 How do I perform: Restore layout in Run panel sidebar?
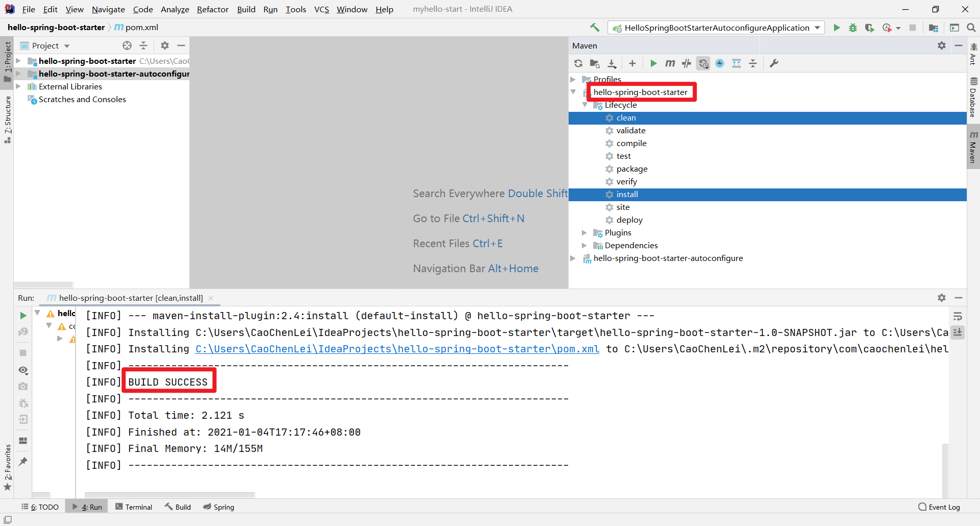(x=23, y=441)
